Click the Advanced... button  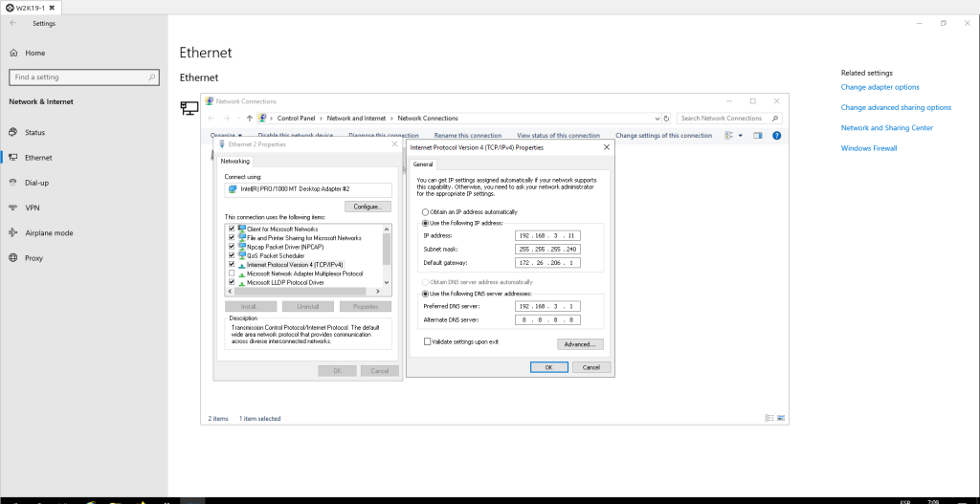coord(580,344)
